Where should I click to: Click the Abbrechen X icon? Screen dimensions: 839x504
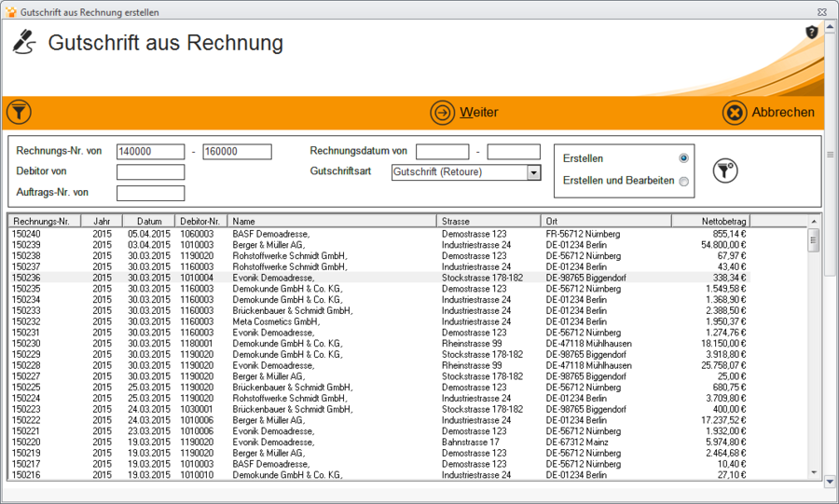(735, 113)
